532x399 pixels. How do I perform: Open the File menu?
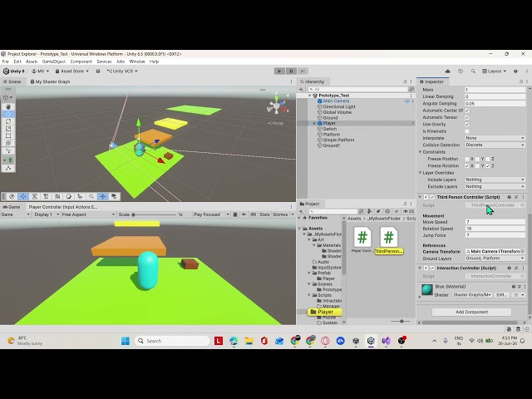coord(6,62)
